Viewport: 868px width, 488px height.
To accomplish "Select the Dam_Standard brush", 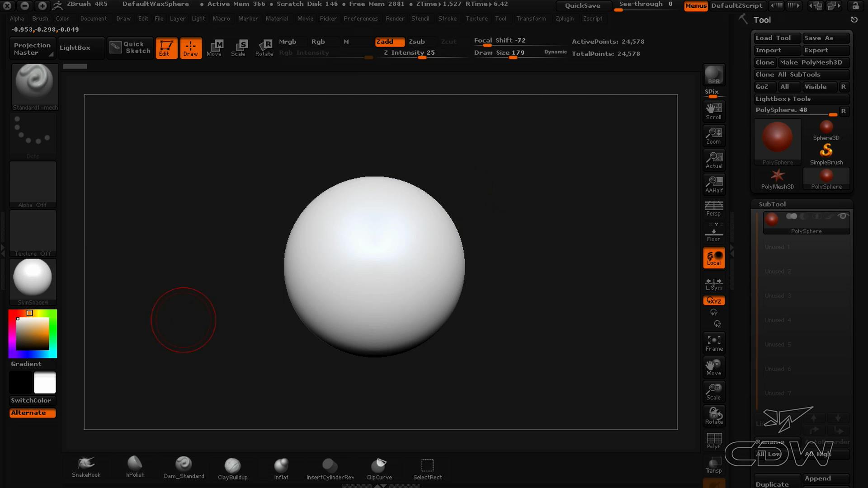I will click(184, 467).
